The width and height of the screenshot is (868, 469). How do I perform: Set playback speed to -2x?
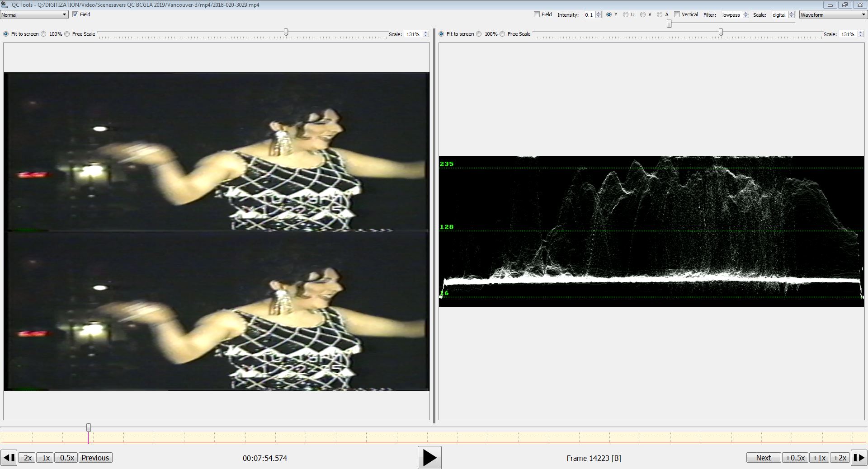26,457
